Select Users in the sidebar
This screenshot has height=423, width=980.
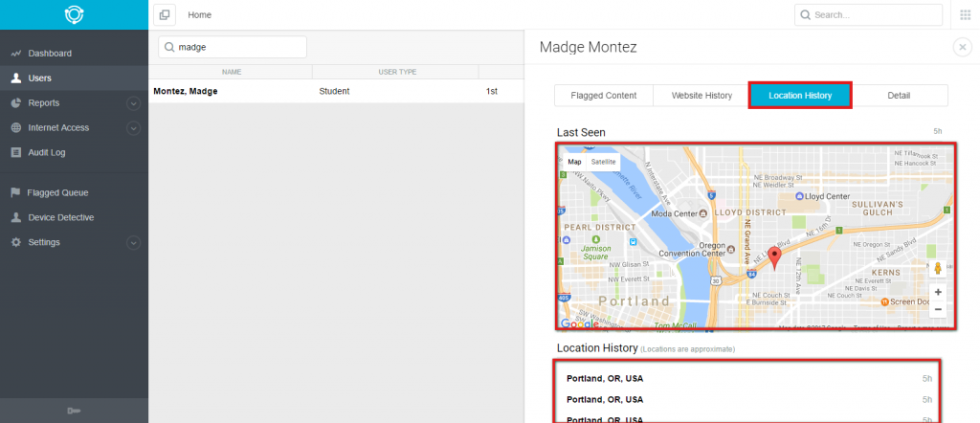(74, 78)
